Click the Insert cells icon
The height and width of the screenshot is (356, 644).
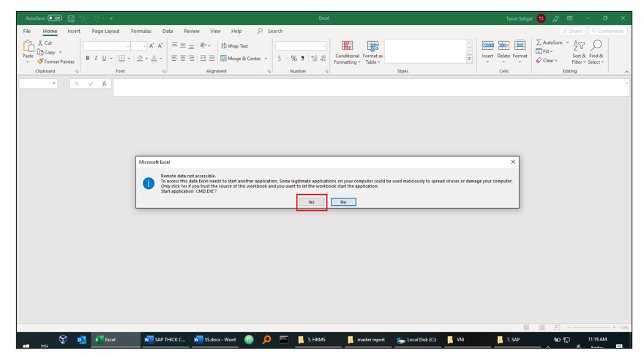pos(487,45)
